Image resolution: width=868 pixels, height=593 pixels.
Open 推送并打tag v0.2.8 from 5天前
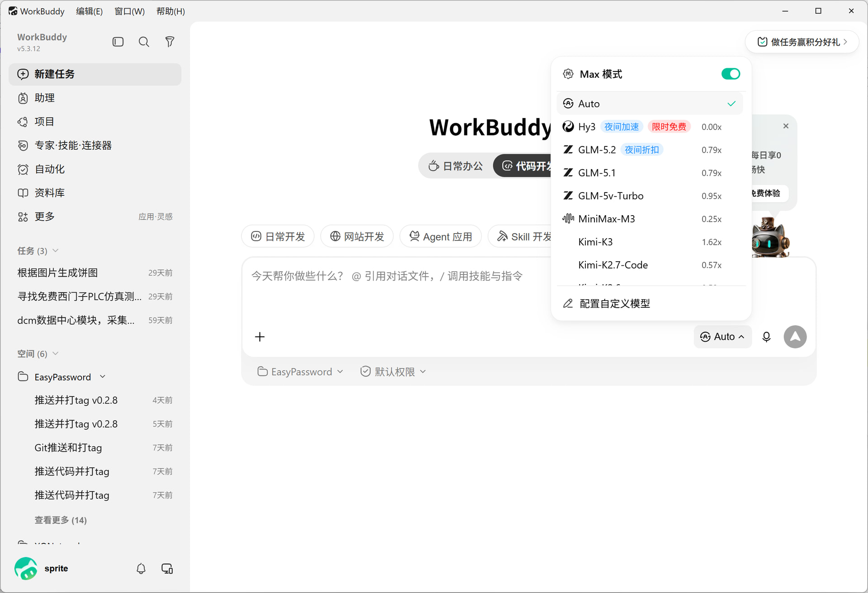(x=95, y=424)
